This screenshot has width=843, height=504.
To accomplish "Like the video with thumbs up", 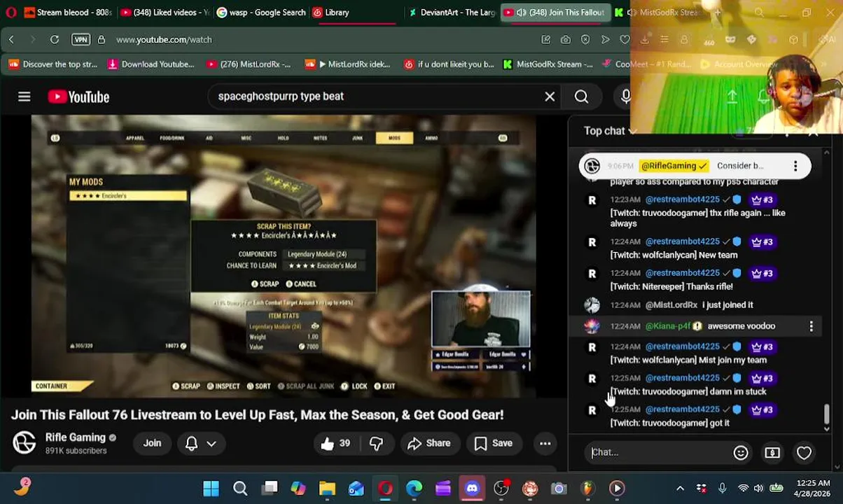I will tap(335, 443).
